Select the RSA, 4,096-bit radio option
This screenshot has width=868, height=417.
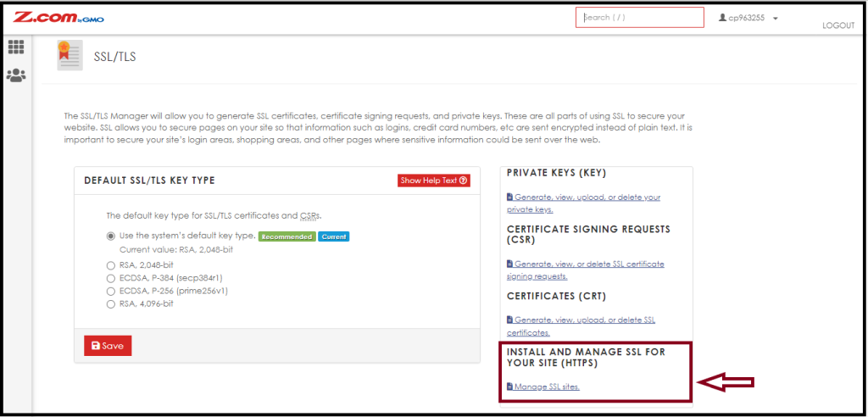[x=111, y=304]
